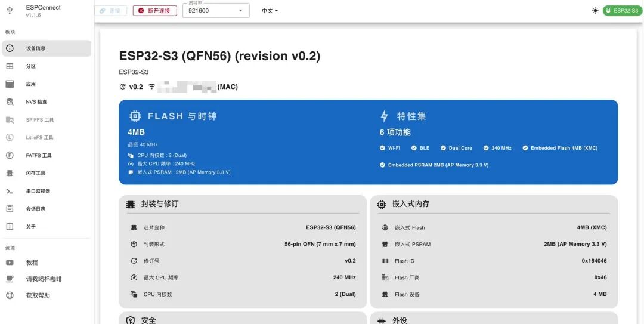
Task: Click the building icon beside Flash 厂商
Action: pyautogui.click(x=385, y=277)
